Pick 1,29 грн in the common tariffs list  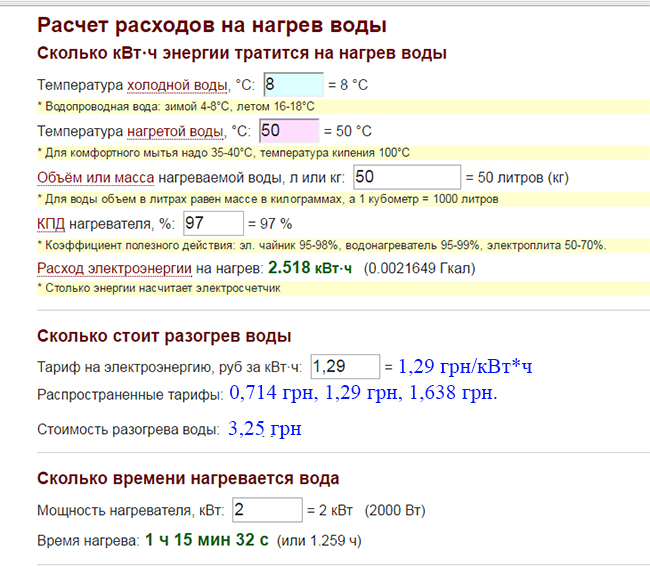point(358,394)
